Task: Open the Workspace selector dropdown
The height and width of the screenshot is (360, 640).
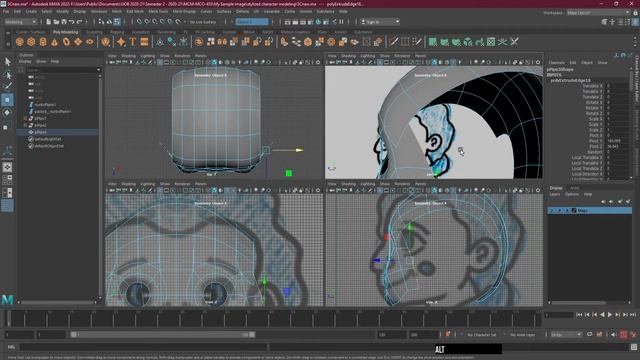Action: point(598,13)
